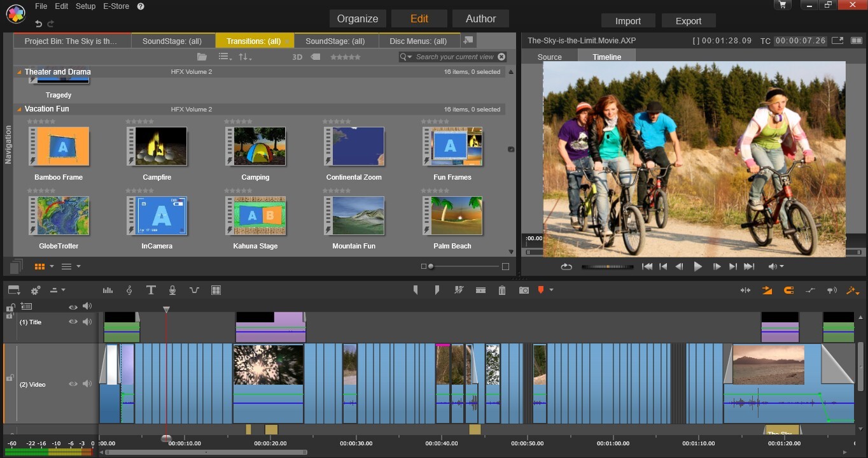Open the Setup menu
This screenshot has width=868, height=458.
click(x=85, y=6)
